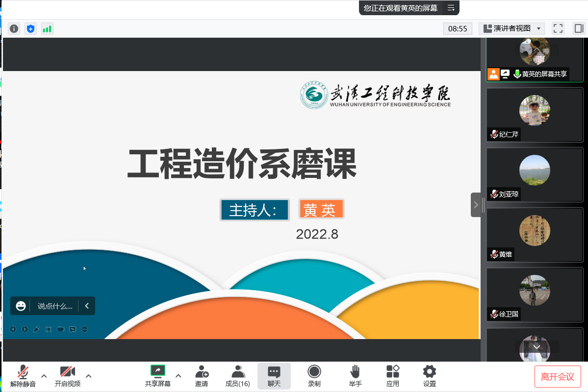
Task: Type in the 说点什么... message field
Action: point(55,306)
